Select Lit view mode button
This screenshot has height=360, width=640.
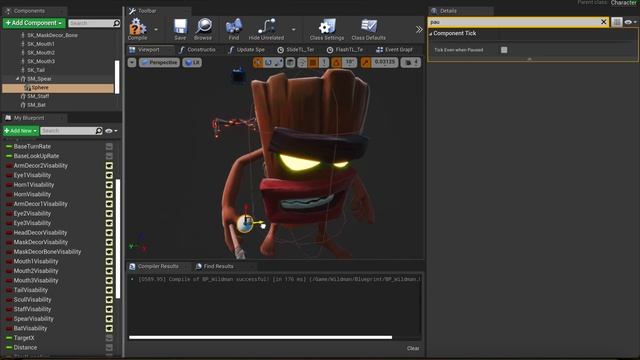tap(192, 62)
